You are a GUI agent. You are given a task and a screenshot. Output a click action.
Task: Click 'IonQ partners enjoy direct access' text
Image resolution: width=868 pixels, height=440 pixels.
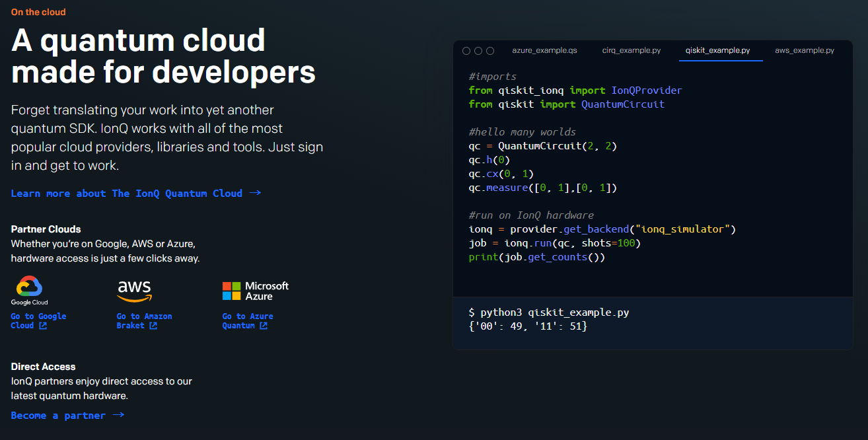[x=102, y=388]
